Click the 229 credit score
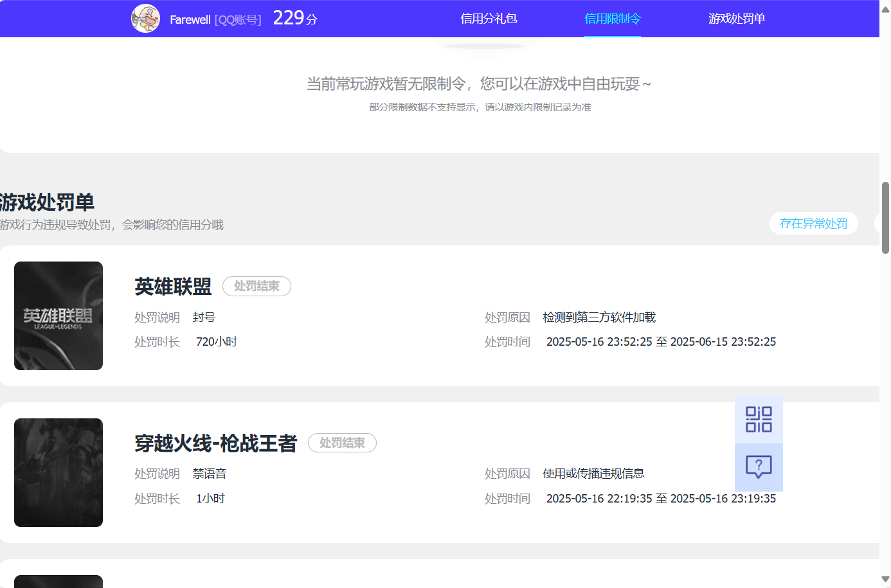The height and width of the screenshot is (588, 891). tap(289, 18)
